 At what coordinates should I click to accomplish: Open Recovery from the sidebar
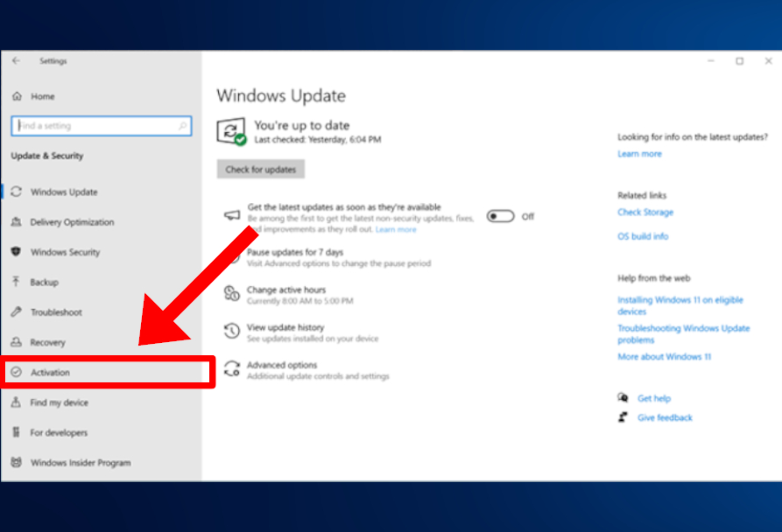(x=47, y=342)
